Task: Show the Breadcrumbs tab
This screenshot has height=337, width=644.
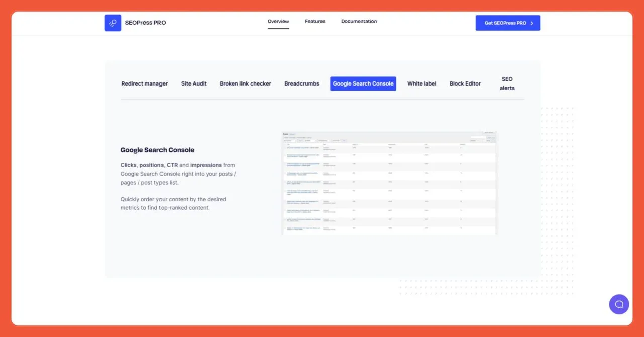Action: 302,84
